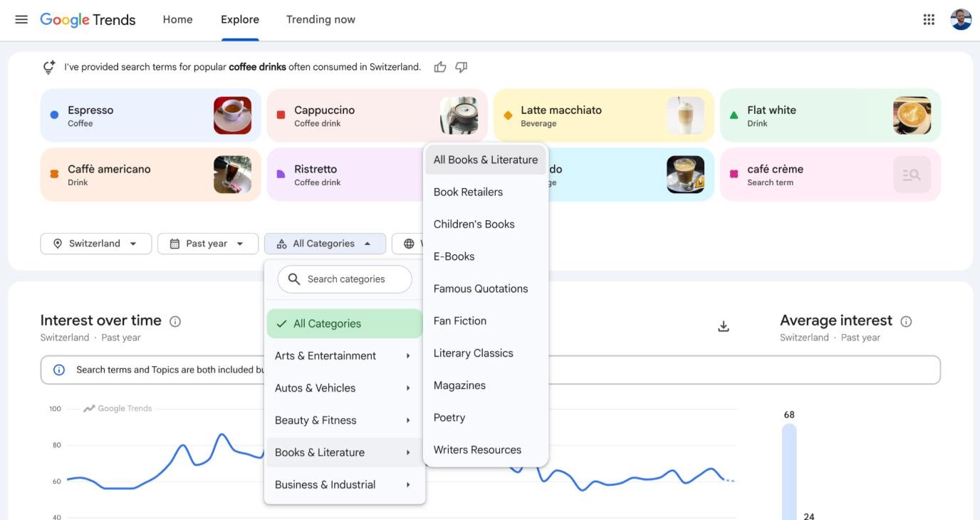Show info for Average interest

[x=906, y=321]
